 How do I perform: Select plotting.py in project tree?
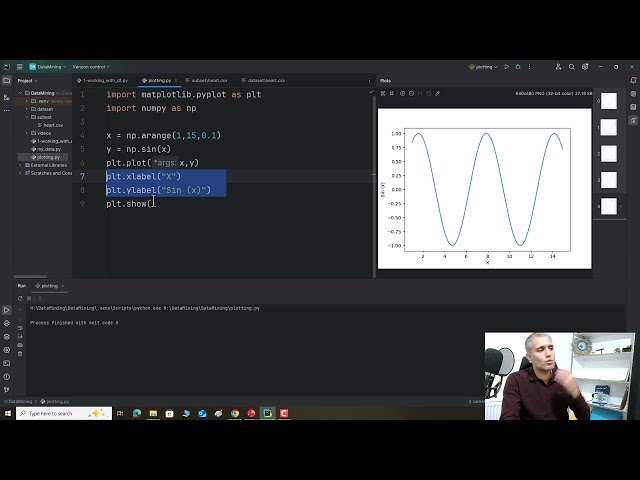(43, 157)
